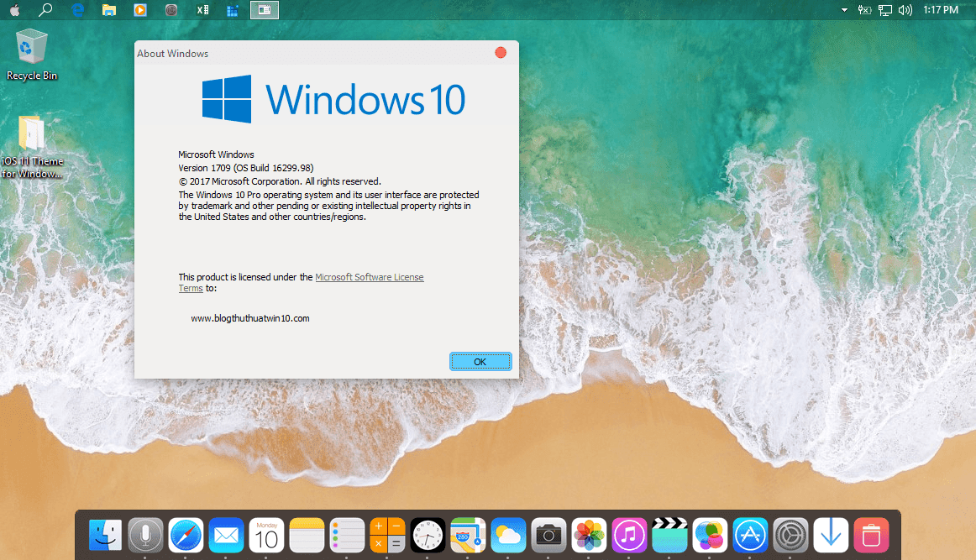Open the blue grid app in the top bar
The width and height of the screenshot is (976, 560).
point(233,10)
